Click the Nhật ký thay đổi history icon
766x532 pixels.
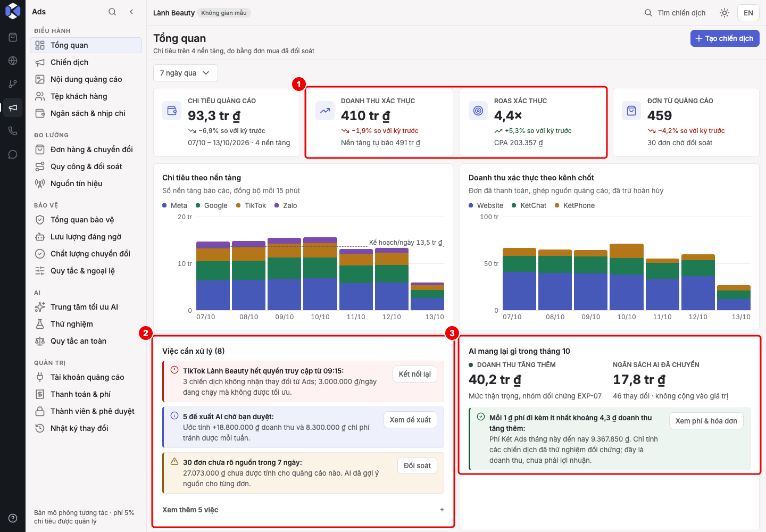pyautogui.click(x=40, y=428)
